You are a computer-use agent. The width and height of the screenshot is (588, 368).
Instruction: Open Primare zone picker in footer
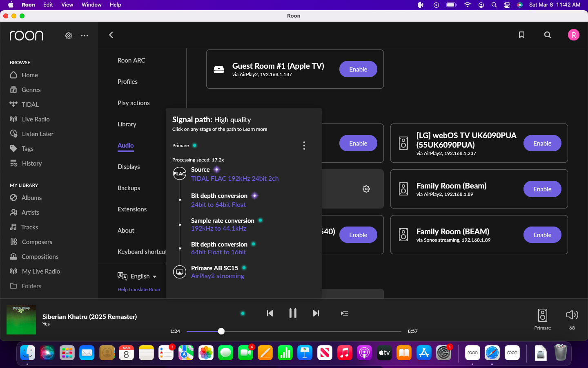[543, 319]
